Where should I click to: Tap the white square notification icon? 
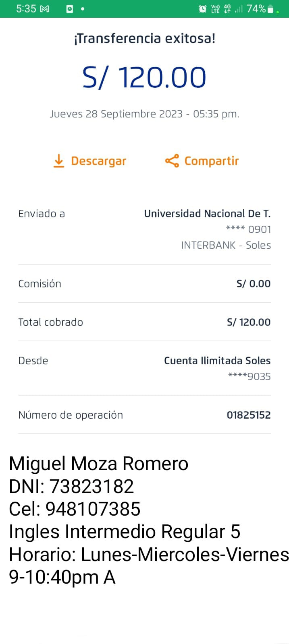pos(70,9)
